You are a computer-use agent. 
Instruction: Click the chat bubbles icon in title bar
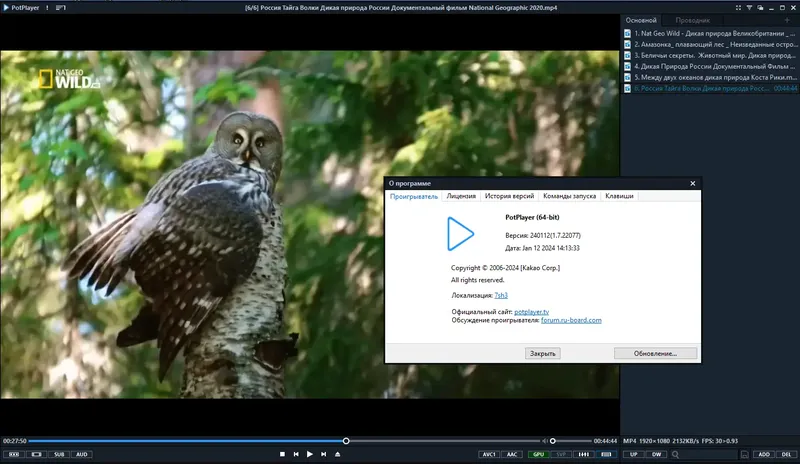(760, 8)
